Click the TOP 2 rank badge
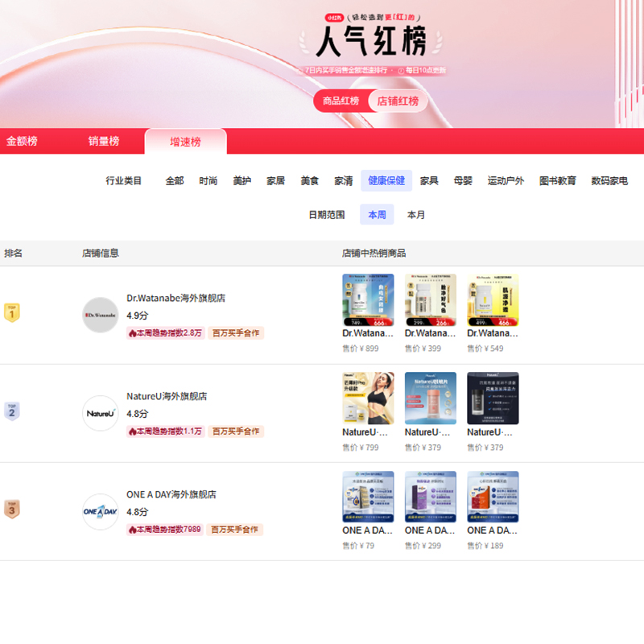The height and width of the screenshot is (644, 644). click(11, 411)
